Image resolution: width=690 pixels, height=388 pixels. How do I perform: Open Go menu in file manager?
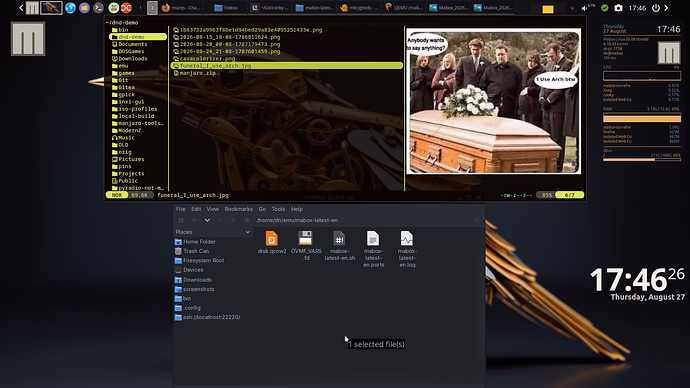pos(262,209)
